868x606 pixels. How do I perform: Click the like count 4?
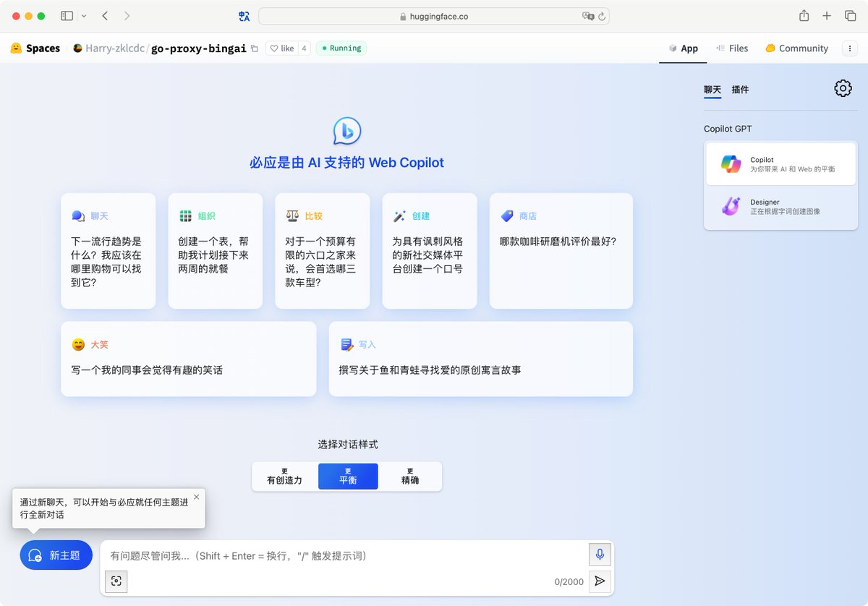(304, 48)
